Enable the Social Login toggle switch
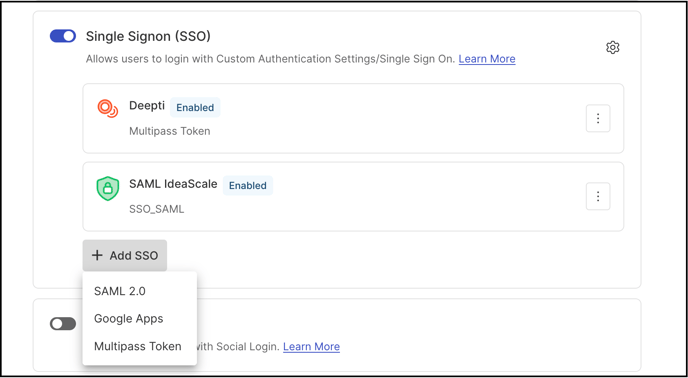Viewport: 688px width, 378px height. point(63,324)
